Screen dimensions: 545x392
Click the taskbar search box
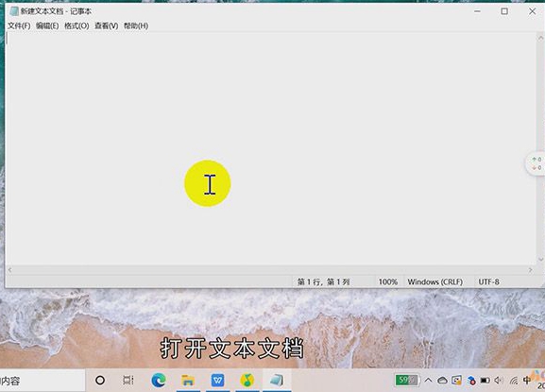(x=43, y=381)
